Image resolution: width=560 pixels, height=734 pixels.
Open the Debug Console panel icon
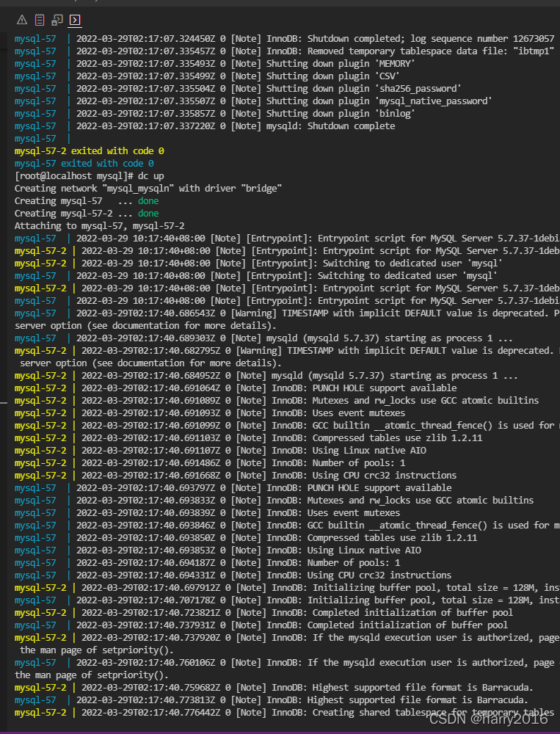click(x=57, y=20)
